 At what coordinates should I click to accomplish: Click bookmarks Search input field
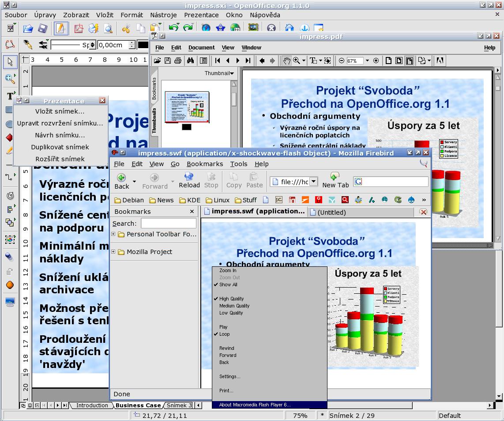(x=169, y=223)
